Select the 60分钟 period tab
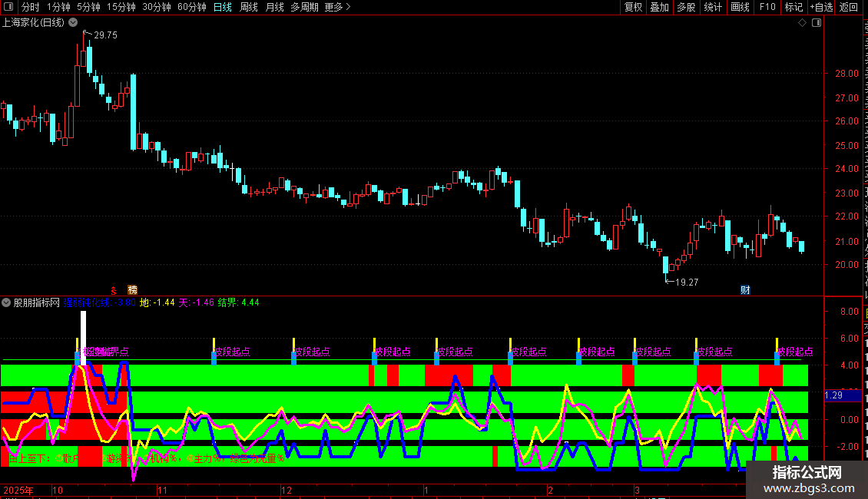868x499 pixels. click(191, 7)
